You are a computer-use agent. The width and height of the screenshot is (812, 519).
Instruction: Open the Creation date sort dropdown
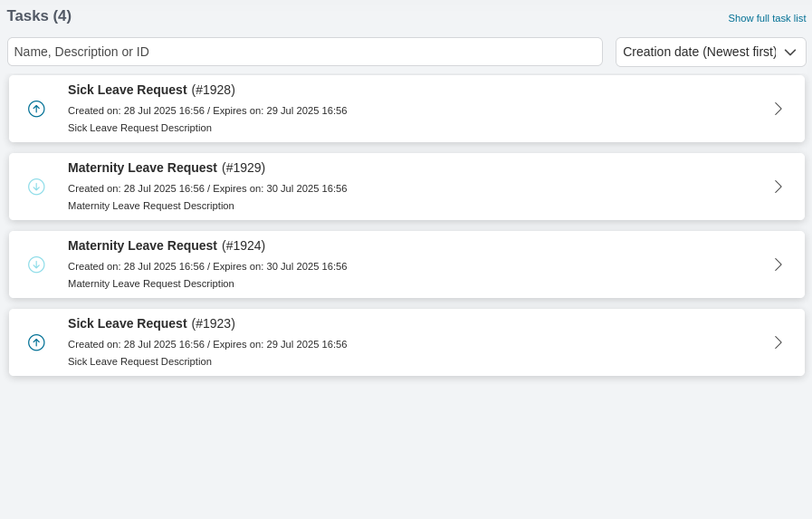(699, 52)
